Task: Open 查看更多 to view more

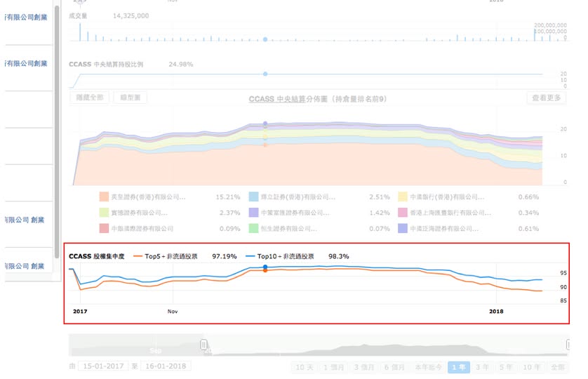Action: [547, 98]
